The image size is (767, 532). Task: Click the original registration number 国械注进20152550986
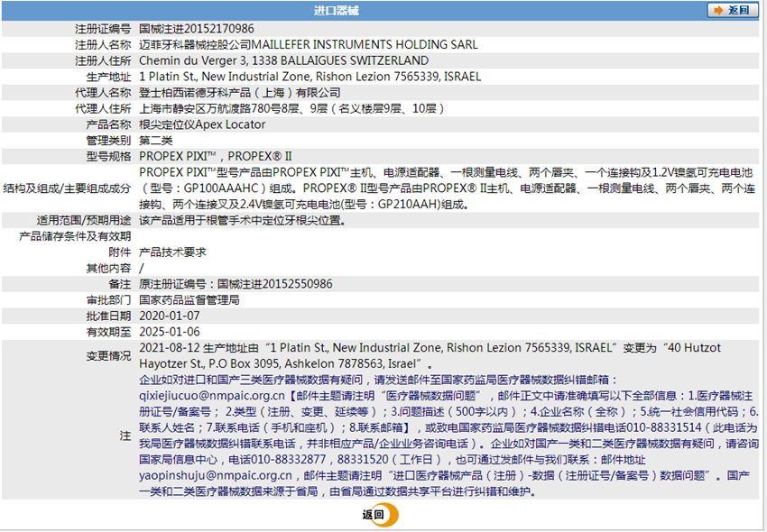(x=274, y=284)
